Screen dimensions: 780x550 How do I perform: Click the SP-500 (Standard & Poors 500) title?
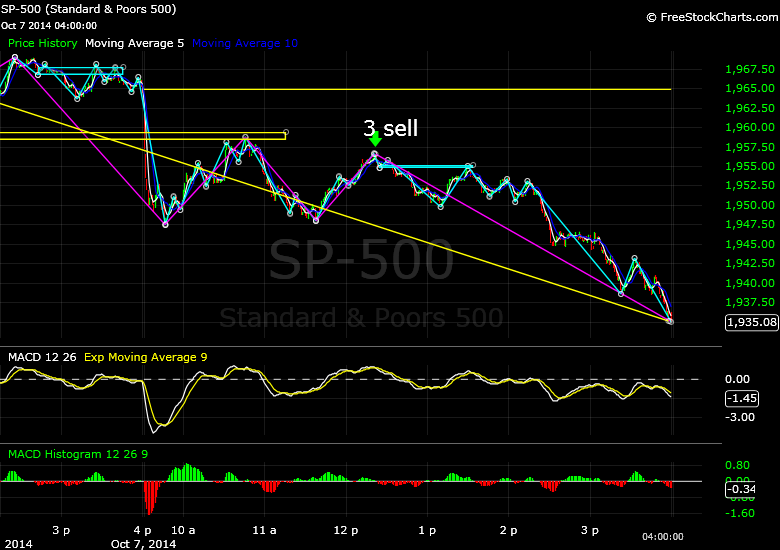coord(92,9)
